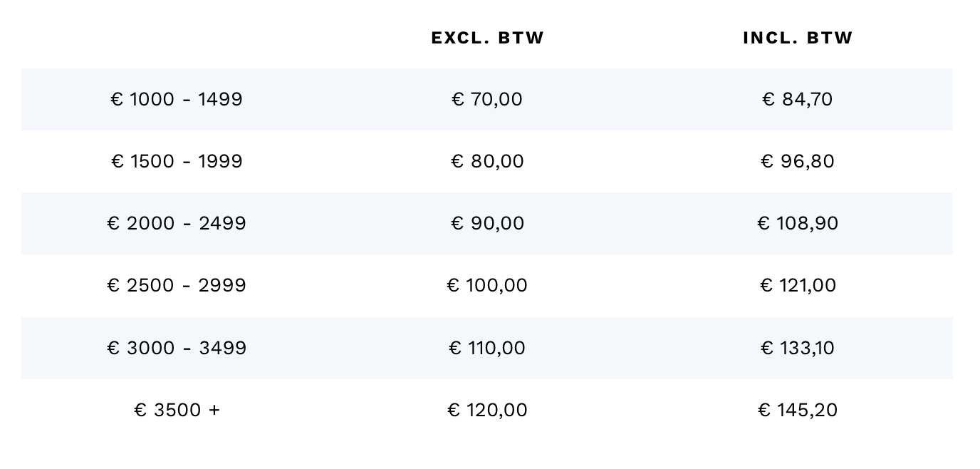Click the INCL. BTW column header
This screenshot has height=469, width=980.
[x=798, y=38]
